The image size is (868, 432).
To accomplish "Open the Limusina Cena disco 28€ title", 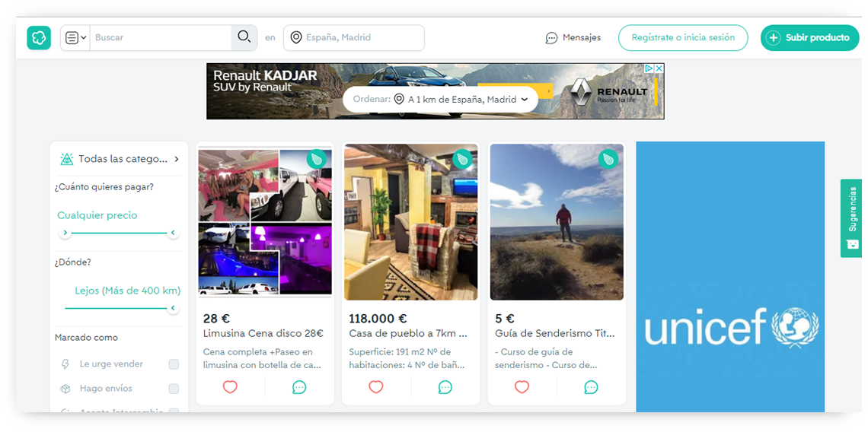I will pos(263,334).
